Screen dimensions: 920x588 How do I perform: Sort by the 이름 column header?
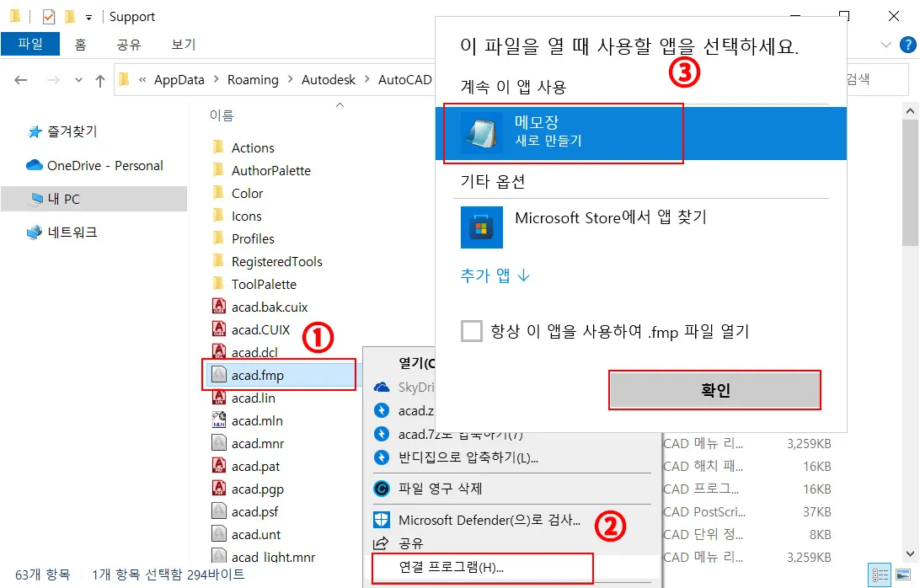(222, 115)
